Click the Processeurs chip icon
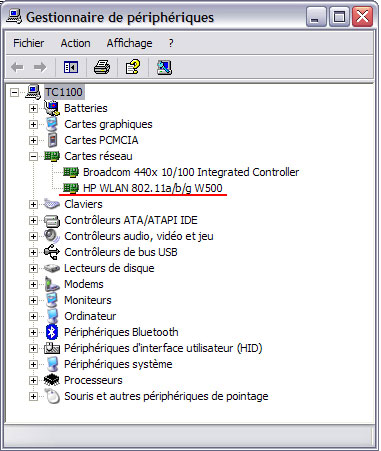This screenshot has height=451, width=381. (x=52, y=380)
